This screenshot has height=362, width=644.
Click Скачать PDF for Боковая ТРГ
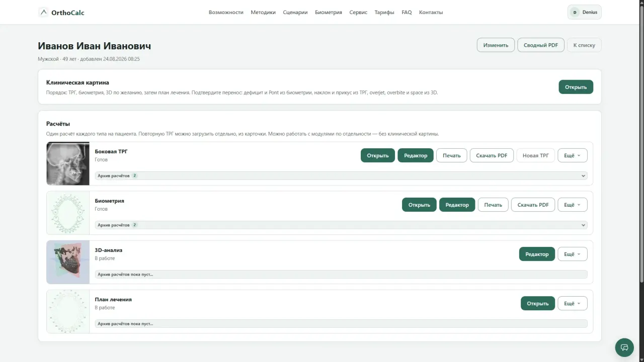[x=492, y=155]
